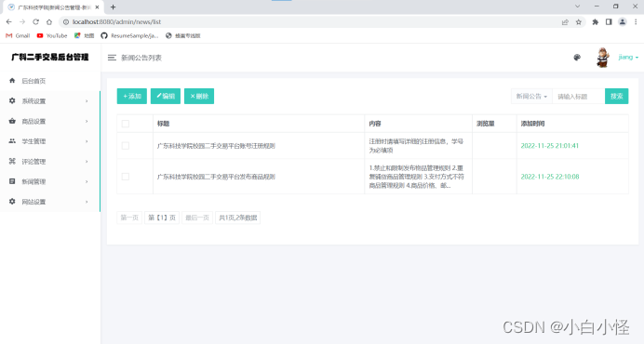Screen dimensions: 644x344
Task: Expand the 系统设置 menu chevron
Action: click(x=87, y=101)
